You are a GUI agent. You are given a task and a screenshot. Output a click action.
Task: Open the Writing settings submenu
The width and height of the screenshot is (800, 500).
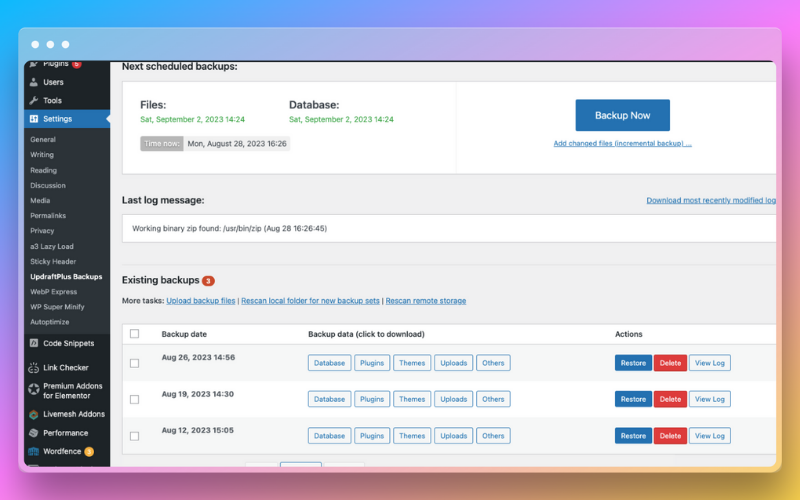pyautogui.click(x=42, y=155)
